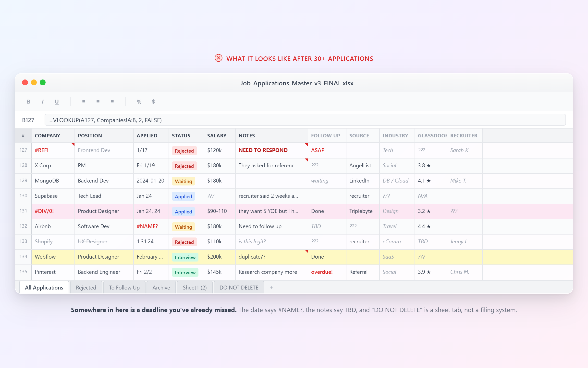Screen dimensions: 588x368
Task: Switch to the Archive sheet tab
Action: point(161,288)
